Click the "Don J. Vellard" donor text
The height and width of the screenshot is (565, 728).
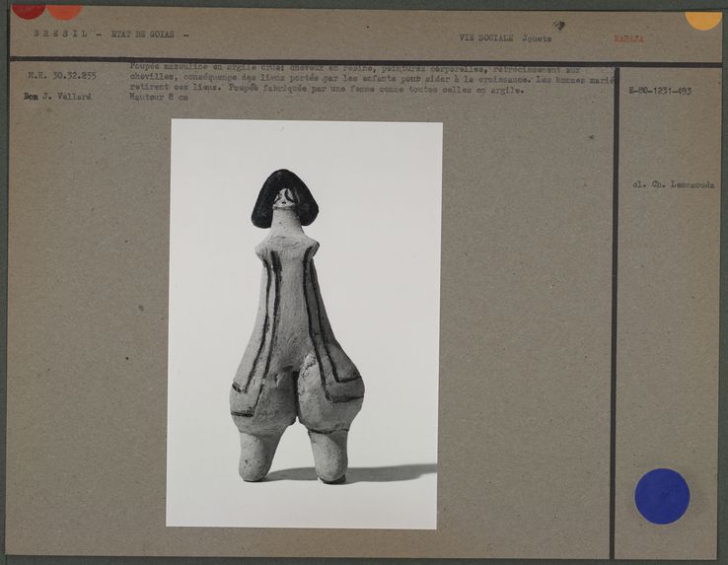pyautogui.click(x=57, y=97)
